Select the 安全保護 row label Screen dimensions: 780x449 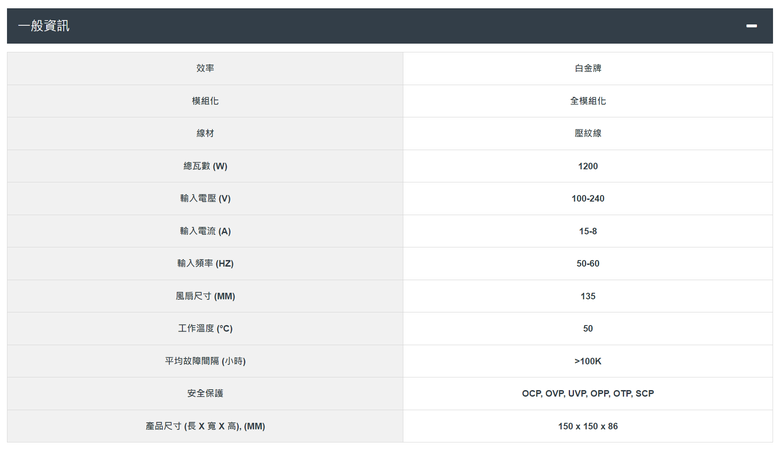tap(205, 394)
